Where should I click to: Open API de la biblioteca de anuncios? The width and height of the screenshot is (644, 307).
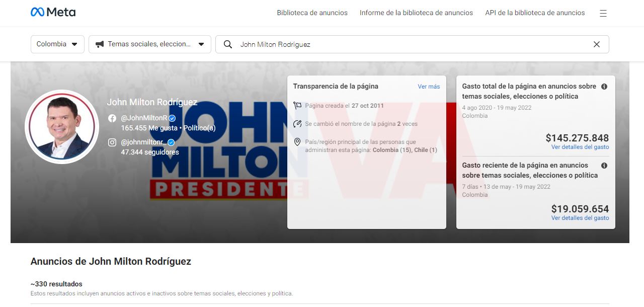click(535, 13)
